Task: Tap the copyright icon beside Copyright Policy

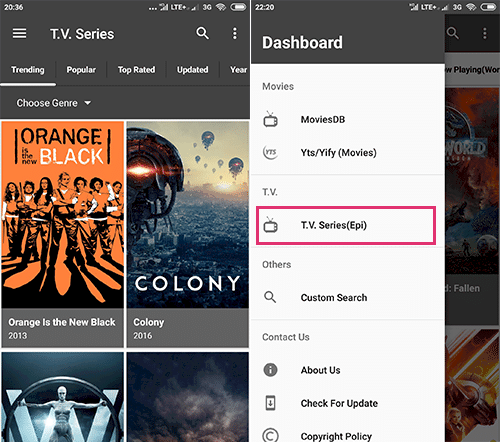Action: pyautogui.click(x=270, y=435)
